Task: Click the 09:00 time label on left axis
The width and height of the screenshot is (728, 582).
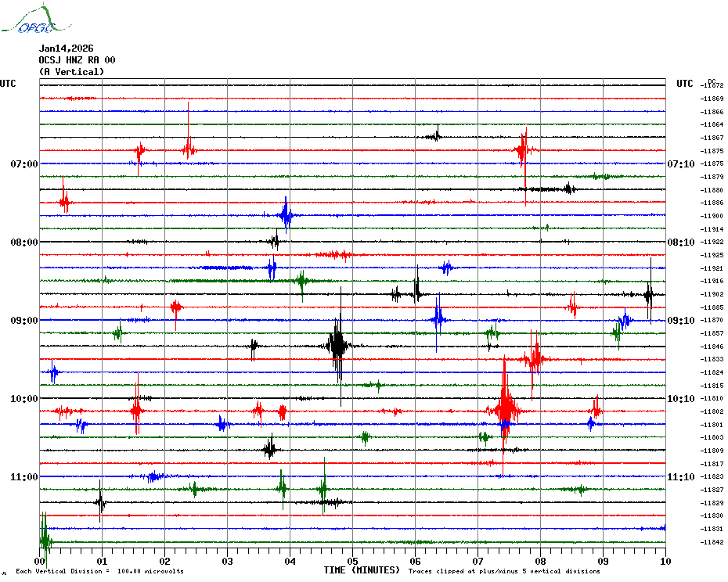Action: coord(24,321)
